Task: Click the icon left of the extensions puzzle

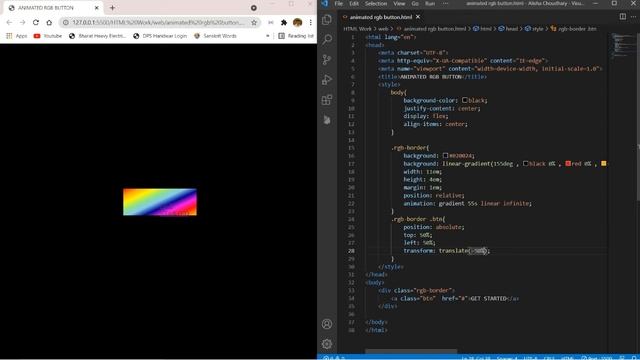Action: click(271, 22)
